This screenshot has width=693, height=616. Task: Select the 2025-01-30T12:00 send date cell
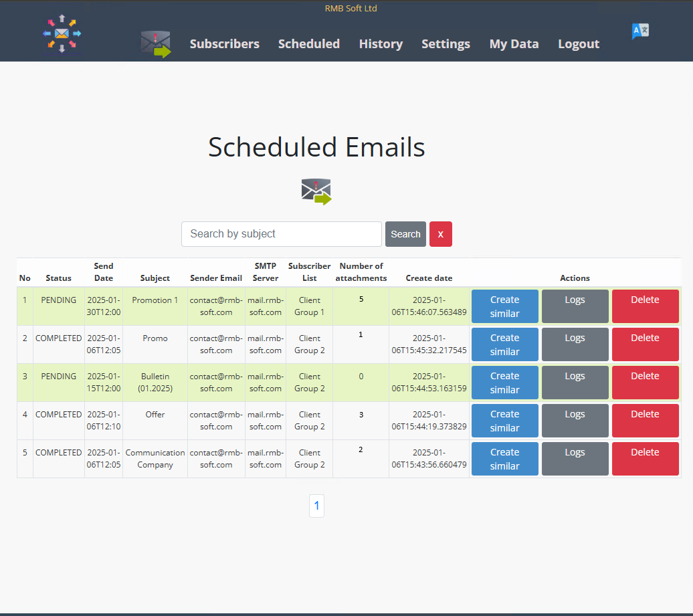pyautogui.click(x=104, y=306)
